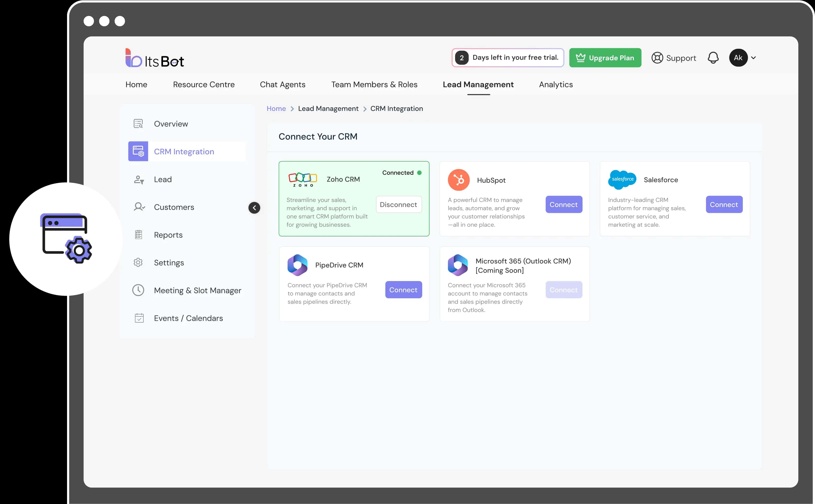Open the Meeting & Slot Manager clock icon

tap(138, 290)
